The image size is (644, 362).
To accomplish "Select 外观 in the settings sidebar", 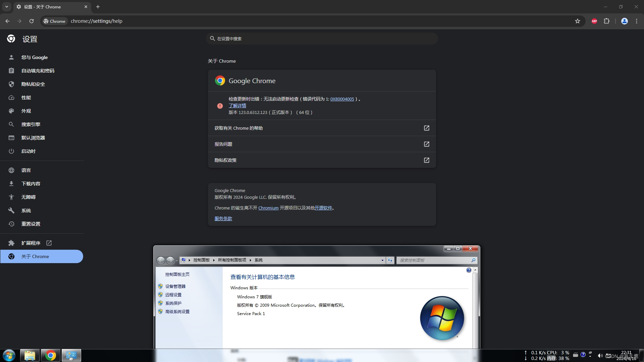I will coord(26,111).
